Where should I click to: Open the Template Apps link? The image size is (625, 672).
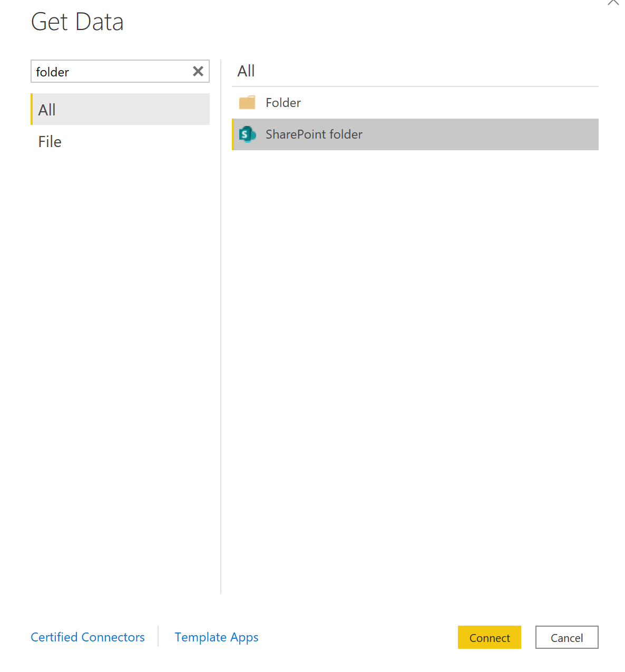[x=216, y=637]
